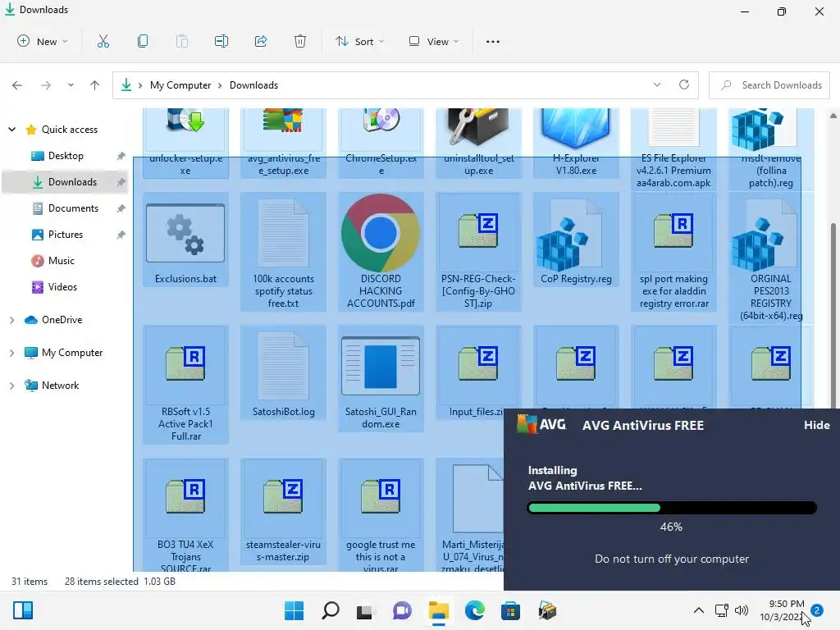Click the AVG installation progress bar
The width and height of the screenshot is (840, 630).
click(x=672, y=508)
